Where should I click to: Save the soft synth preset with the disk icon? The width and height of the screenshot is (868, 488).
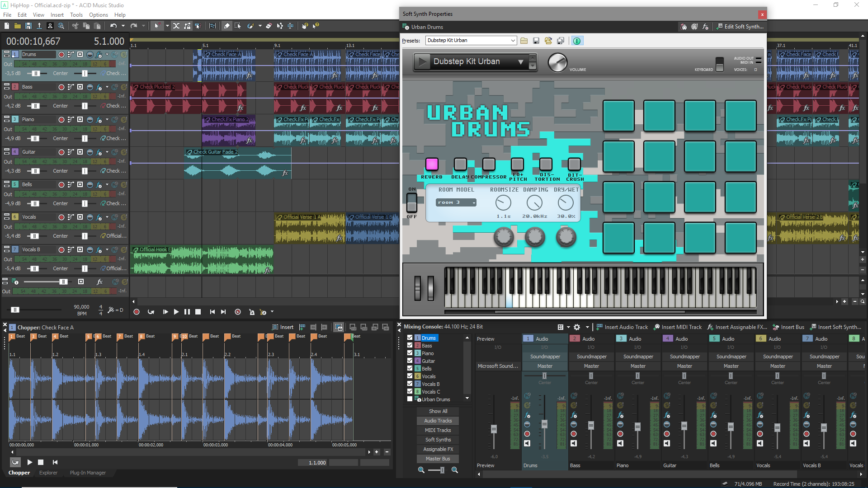[536, 41]
